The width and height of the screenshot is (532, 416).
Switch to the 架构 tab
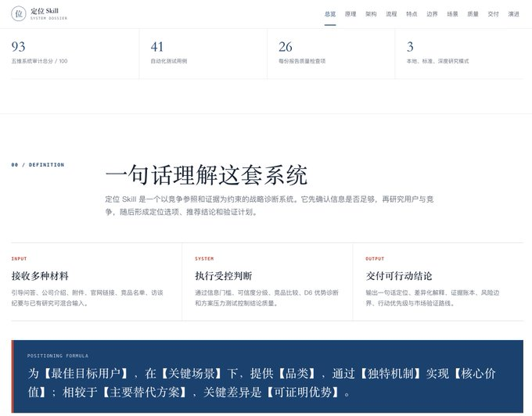[x=371, y=14]
